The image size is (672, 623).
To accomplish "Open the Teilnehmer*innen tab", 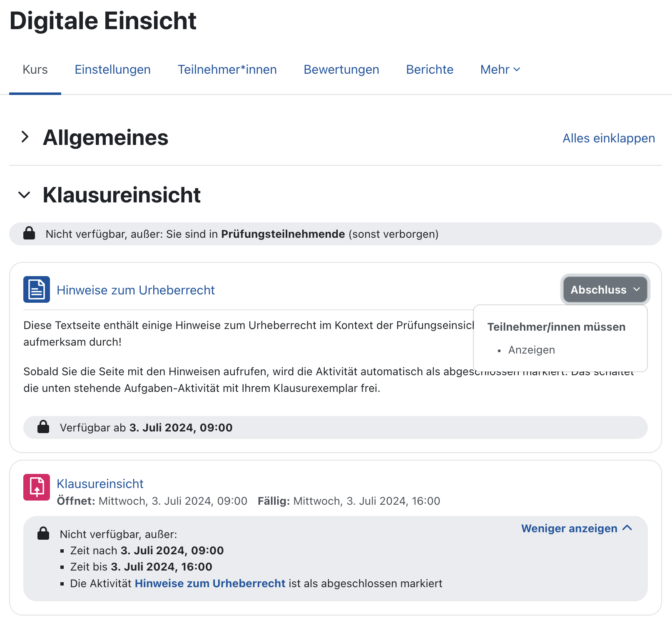I will (227, 70).
